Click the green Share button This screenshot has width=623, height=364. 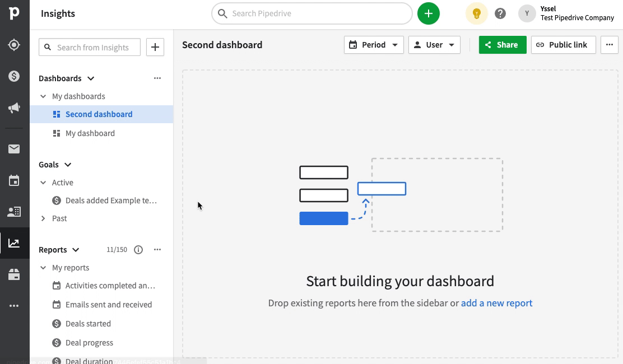pos(502,45)
